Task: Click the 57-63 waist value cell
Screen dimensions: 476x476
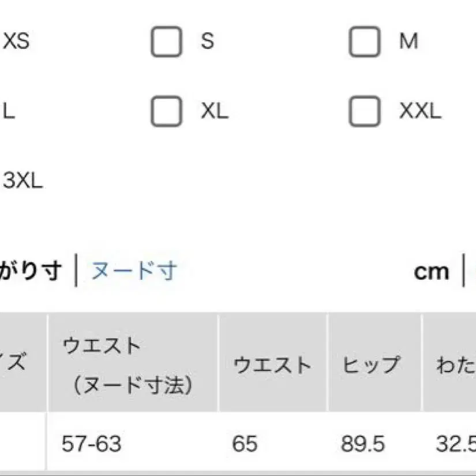Action: coord(92,444)
